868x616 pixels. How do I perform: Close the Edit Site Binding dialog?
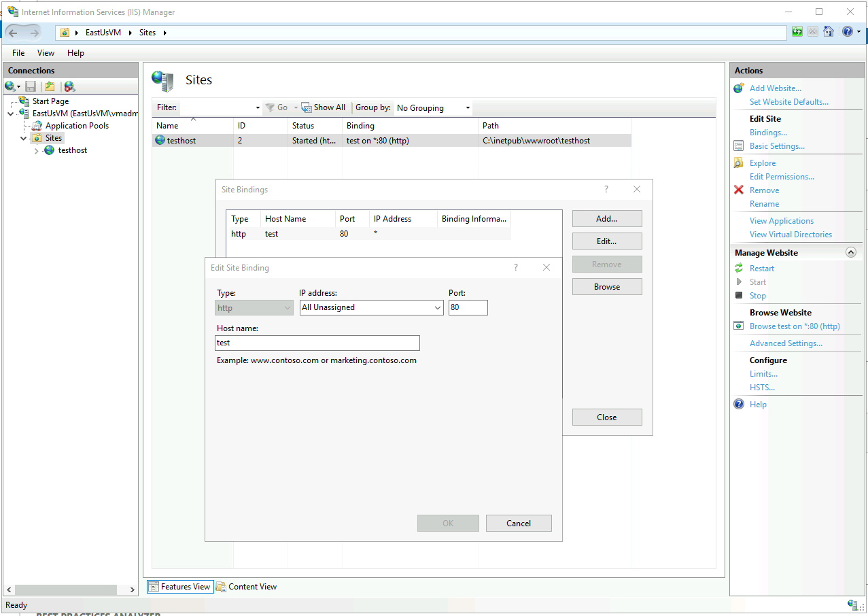(x=546, y=268)
